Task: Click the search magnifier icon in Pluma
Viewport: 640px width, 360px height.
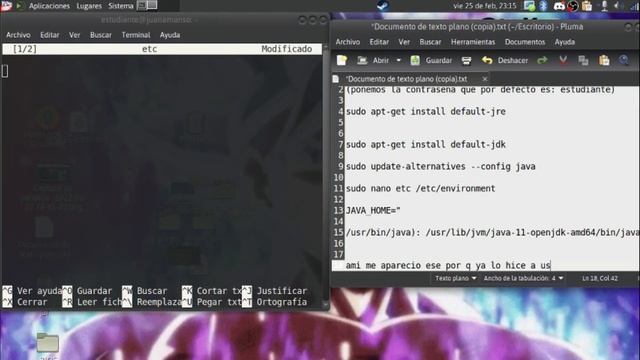Action: (x=624, y=60)
